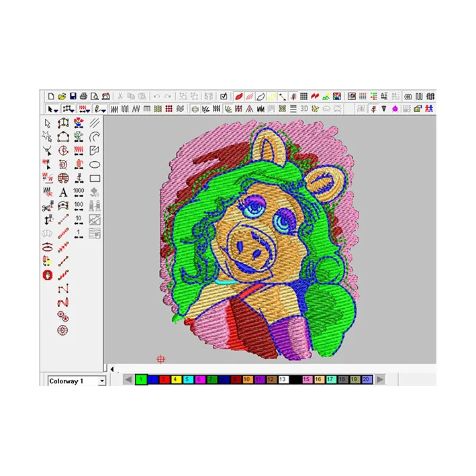
Task: Toggle the checkbox icon in top toolbar
Action: coord(224,97)
